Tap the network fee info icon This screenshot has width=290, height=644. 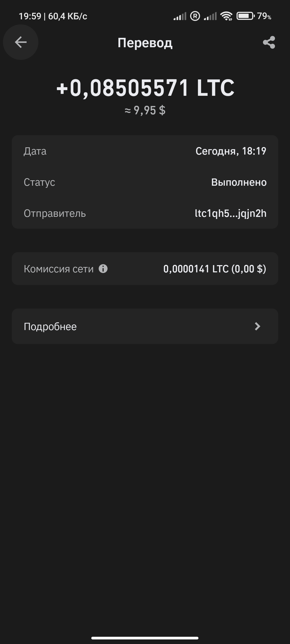[103, 269]
